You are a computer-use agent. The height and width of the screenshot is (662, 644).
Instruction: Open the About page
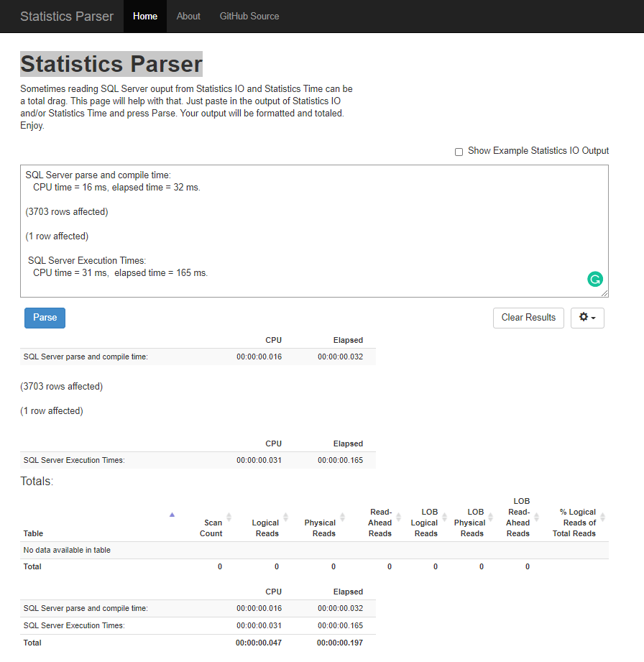188,16
